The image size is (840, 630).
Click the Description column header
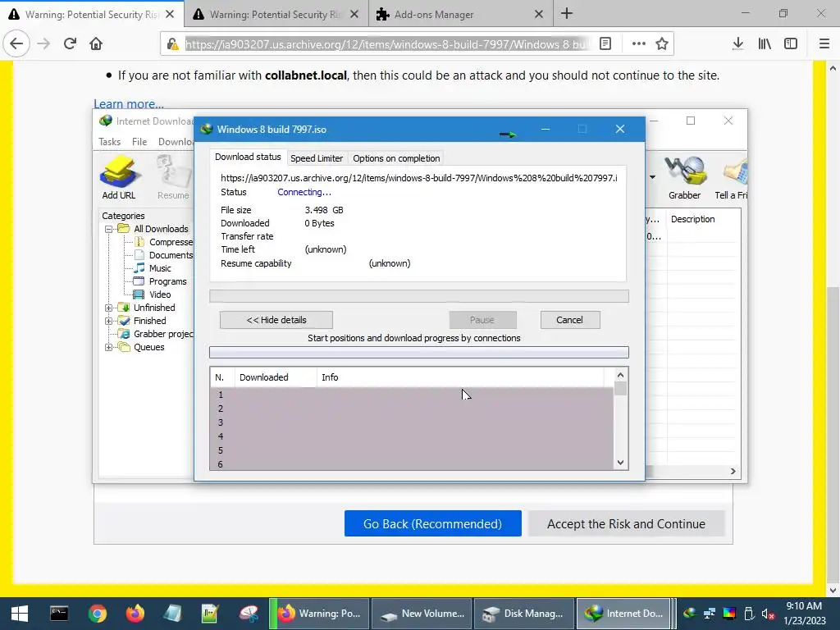tap(692, 219)
